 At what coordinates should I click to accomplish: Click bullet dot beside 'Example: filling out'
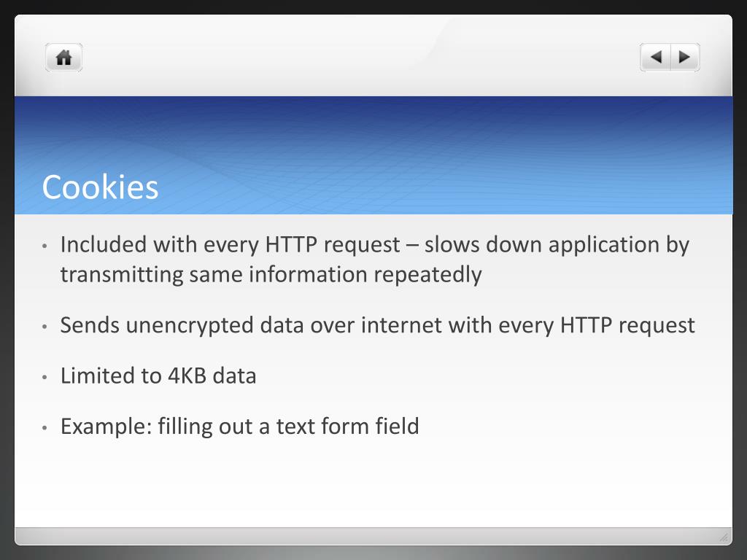(x=44, y=427)
